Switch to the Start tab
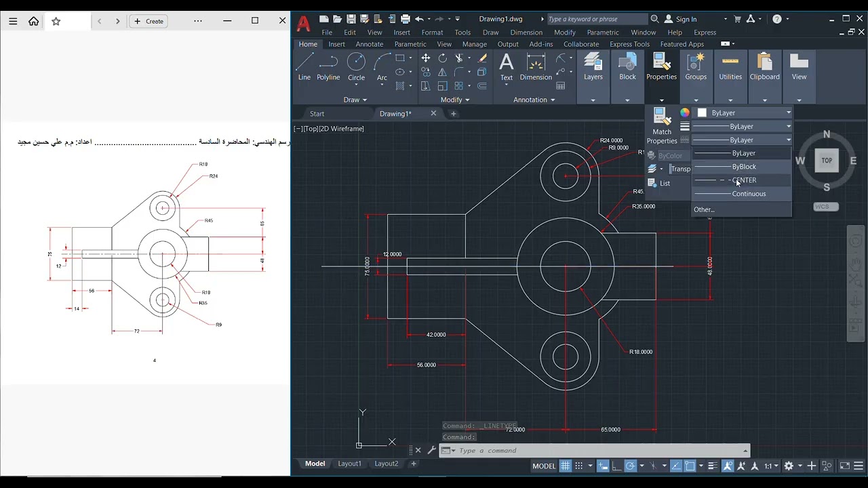Viewport: 868px width, 488px height. pyautogui.click(x=317, y=114)
